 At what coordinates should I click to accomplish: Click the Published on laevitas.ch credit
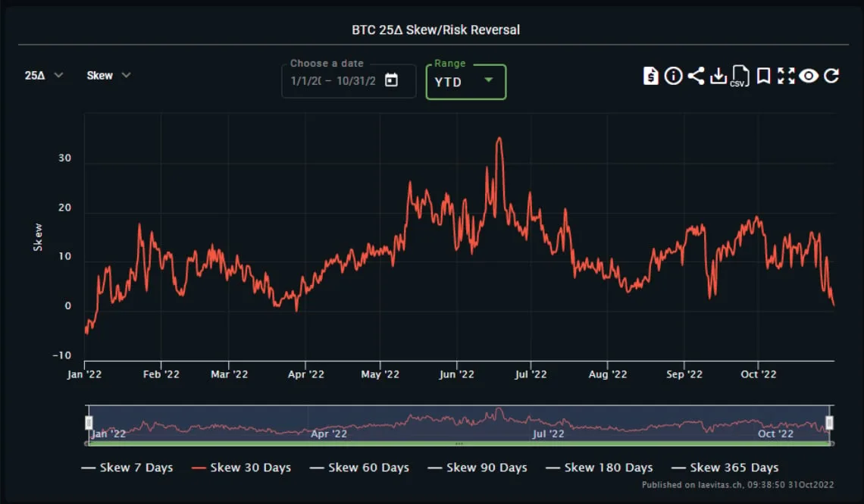tap(738, 485)
